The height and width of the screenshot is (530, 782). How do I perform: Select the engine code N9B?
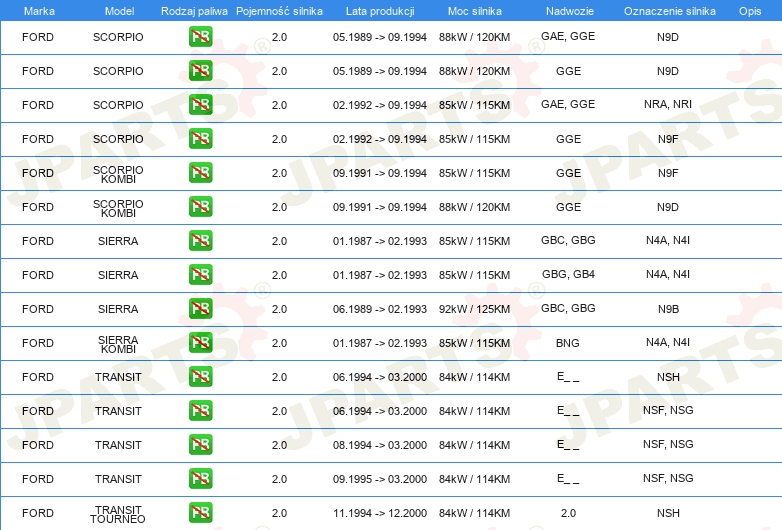[668, 309]
